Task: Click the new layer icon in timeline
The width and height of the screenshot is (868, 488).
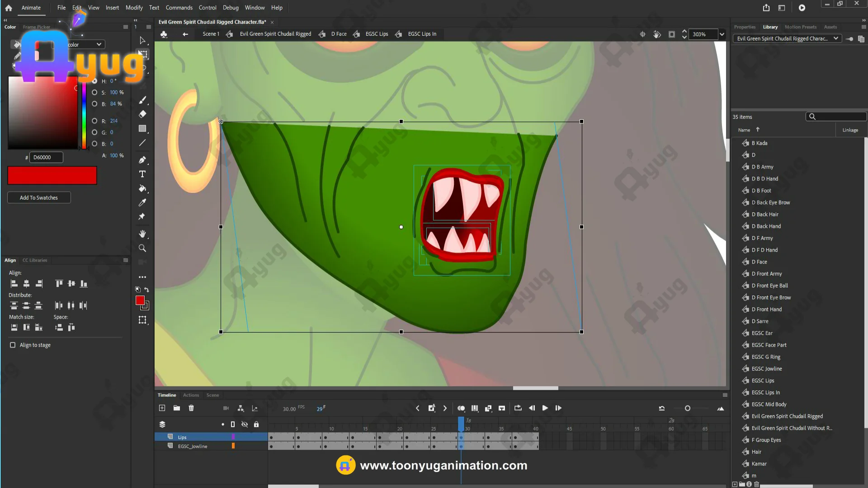Action: [x=162, y=408]
